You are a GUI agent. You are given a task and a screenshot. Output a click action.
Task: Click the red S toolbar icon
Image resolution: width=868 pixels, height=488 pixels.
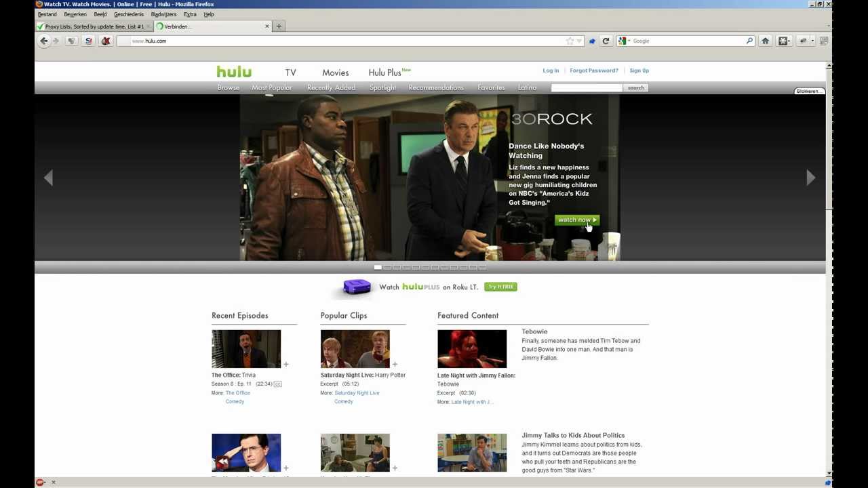click(x=88, y=41)
